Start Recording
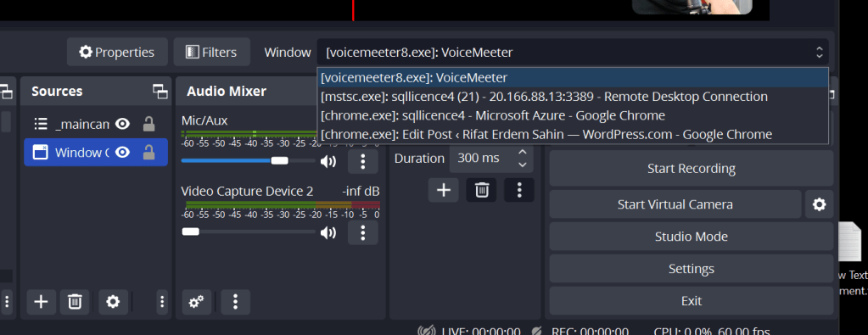868x335 pixels. pyautogui.click(x=692, y=168)
